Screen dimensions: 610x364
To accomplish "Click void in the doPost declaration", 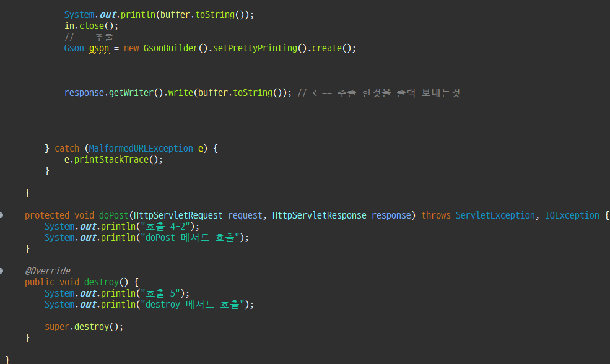I will click(x=84, y=215).
